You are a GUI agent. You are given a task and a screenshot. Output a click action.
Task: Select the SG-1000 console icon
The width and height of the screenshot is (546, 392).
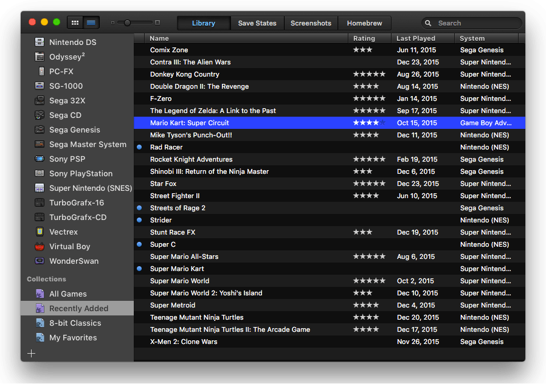point(40,86)
